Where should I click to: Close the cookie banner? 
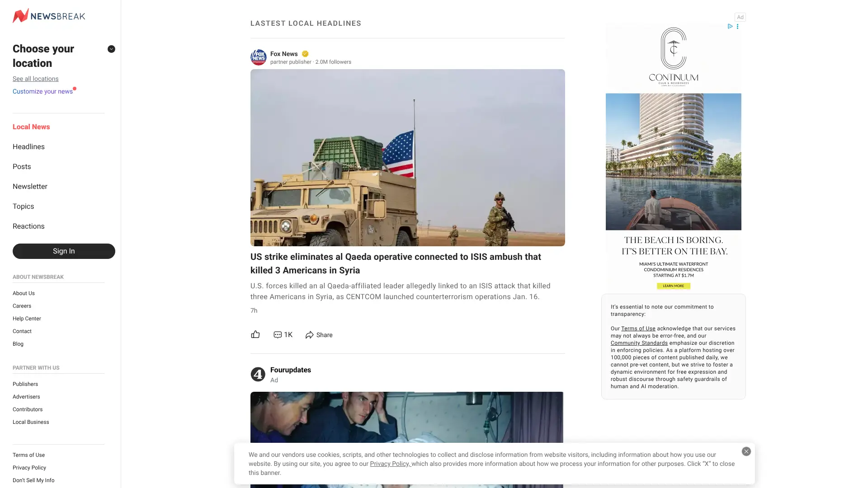click(746, 451)
